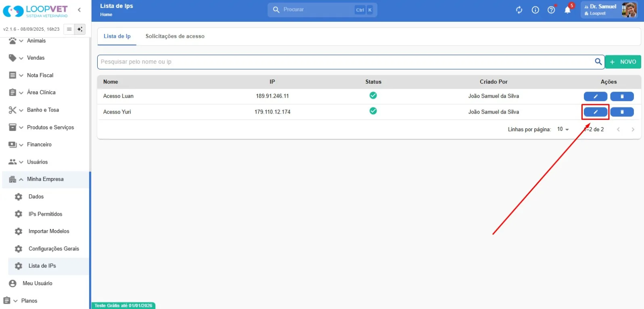Toggle status check for Acesso Luan
Viewport: 644px width, 309px height.
373,96
